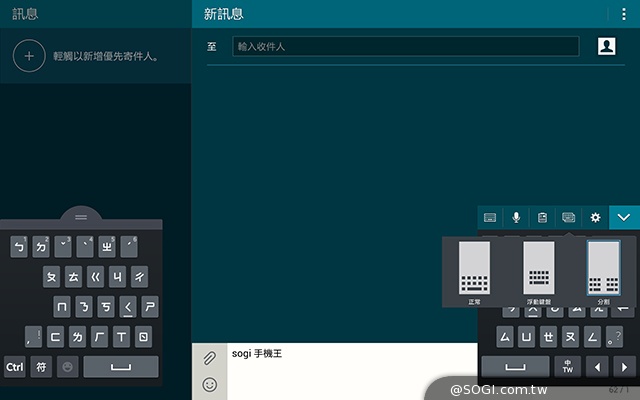Move cursor right with the right arrow key
Viewport: 640px width, 400px height.
click(624, 367)
